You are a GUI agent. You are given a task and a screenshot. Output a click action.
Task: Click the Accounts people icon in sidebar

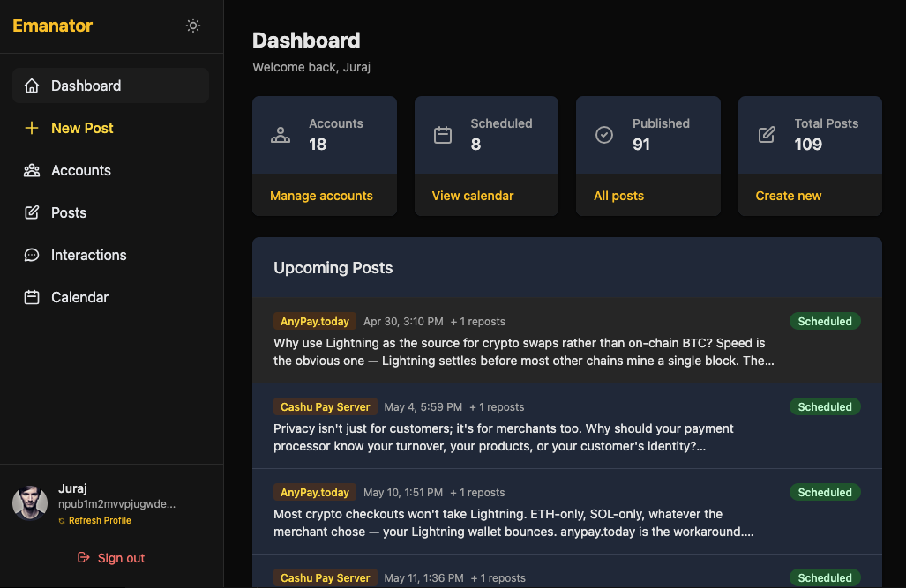click(32, 170)
